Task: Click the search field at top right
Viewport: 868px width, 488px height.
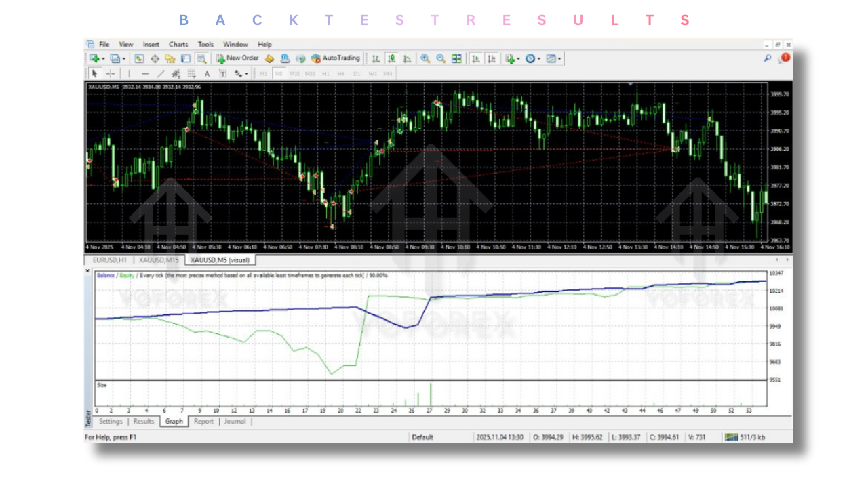Action: coord(767,58)
